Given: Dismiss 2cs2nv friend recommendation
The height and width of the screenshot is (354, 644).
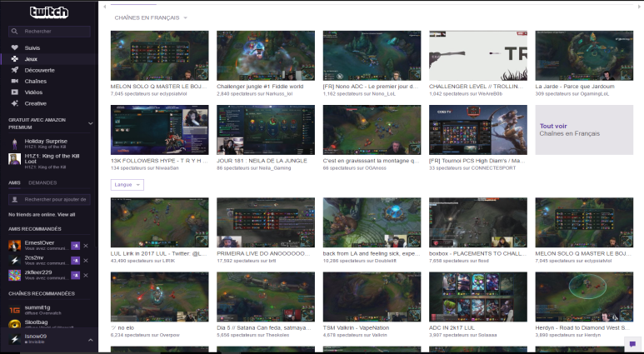Looking at the screenshot, I should tap(86, 261).
